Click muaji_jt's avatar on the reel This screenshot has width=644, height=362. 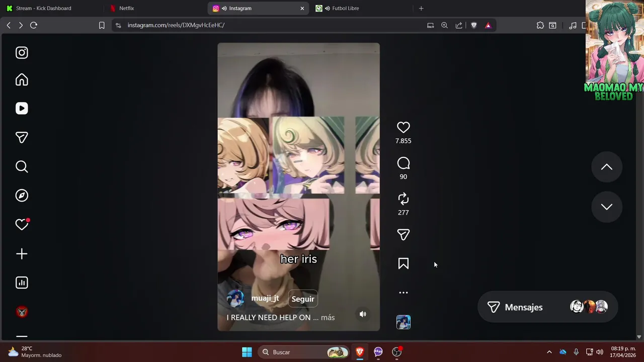point(235,299)
